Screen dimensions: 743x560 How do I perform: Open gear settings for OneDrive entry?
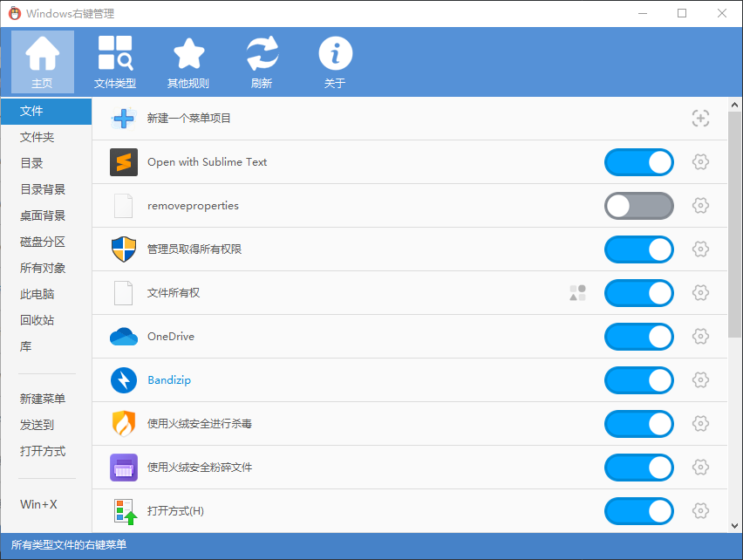[x=700, y=337]
